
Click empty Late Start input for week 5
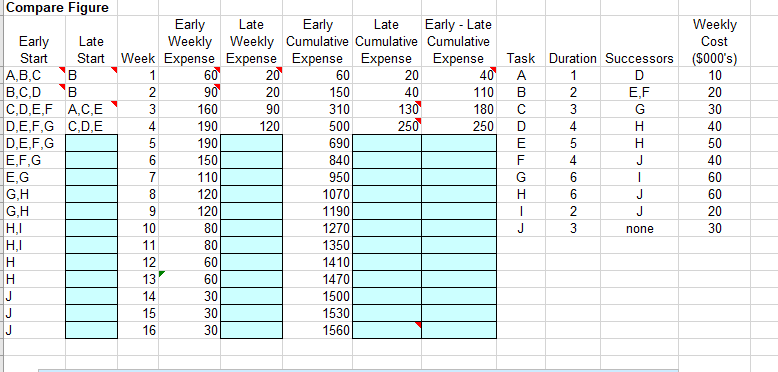[x=91, y=143]
